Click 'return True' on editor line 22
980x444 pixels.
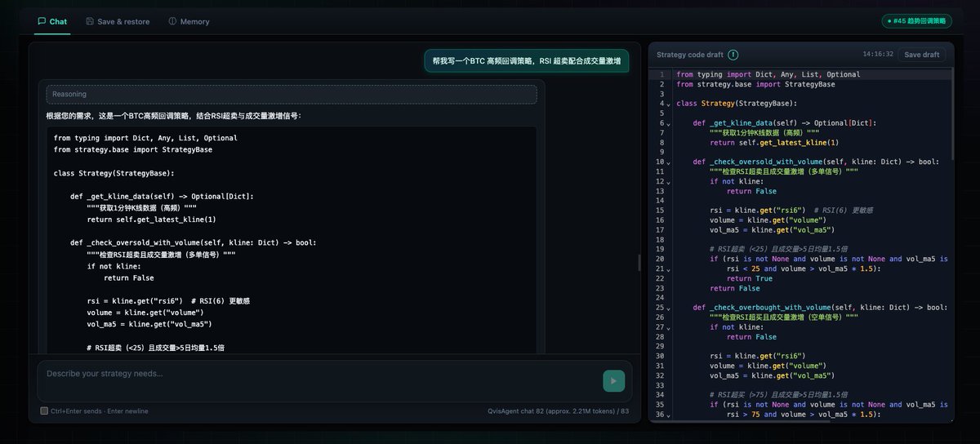749,279
